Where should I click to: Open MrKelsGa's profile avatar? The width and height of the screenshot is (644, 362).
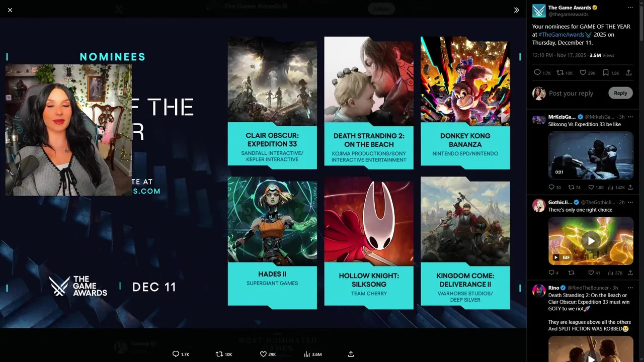point(539,120)
